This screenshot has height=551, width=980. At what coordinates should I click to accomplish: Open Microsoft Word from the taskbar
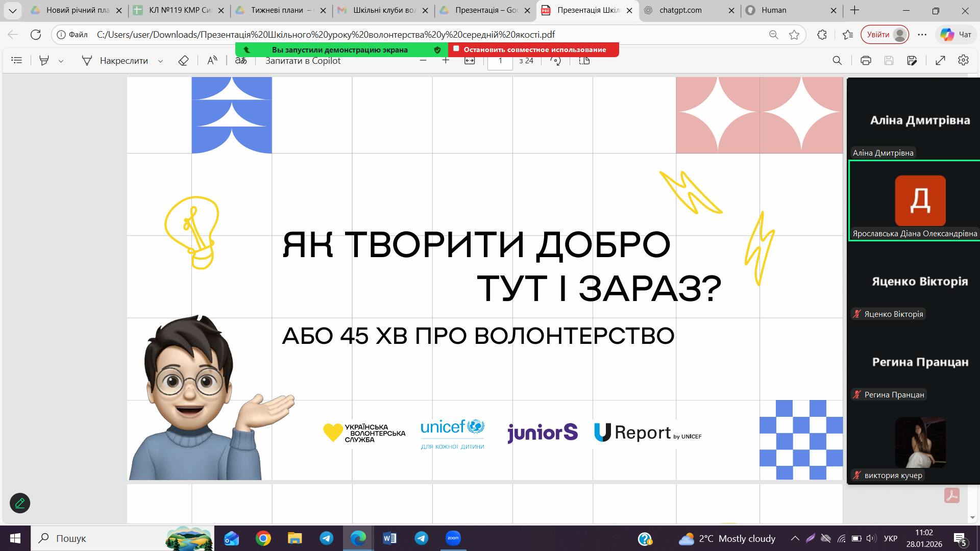coord(389,538)
